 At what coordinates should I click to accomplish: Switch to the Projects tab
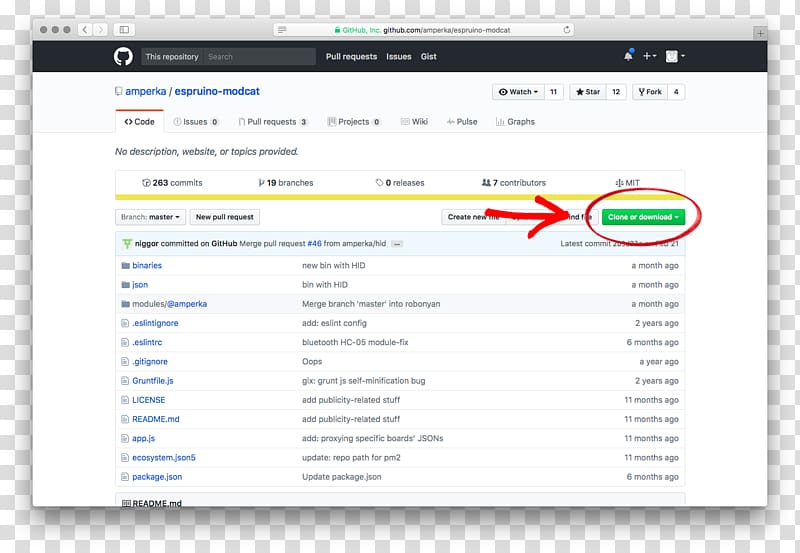[x=354, y=121]
